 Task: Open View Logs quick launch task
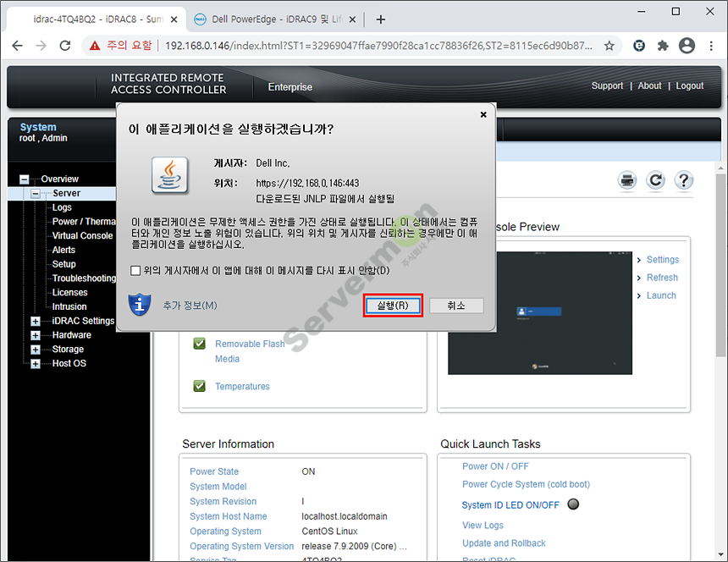click(483, 526)
